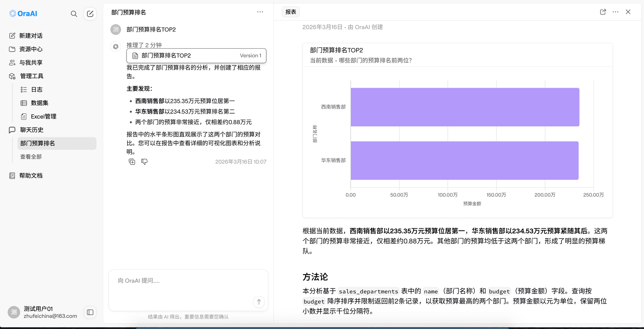Open 部门预算排名TOP2 Version 1 artifact
644x329 pixels.
tap(196, 56)
